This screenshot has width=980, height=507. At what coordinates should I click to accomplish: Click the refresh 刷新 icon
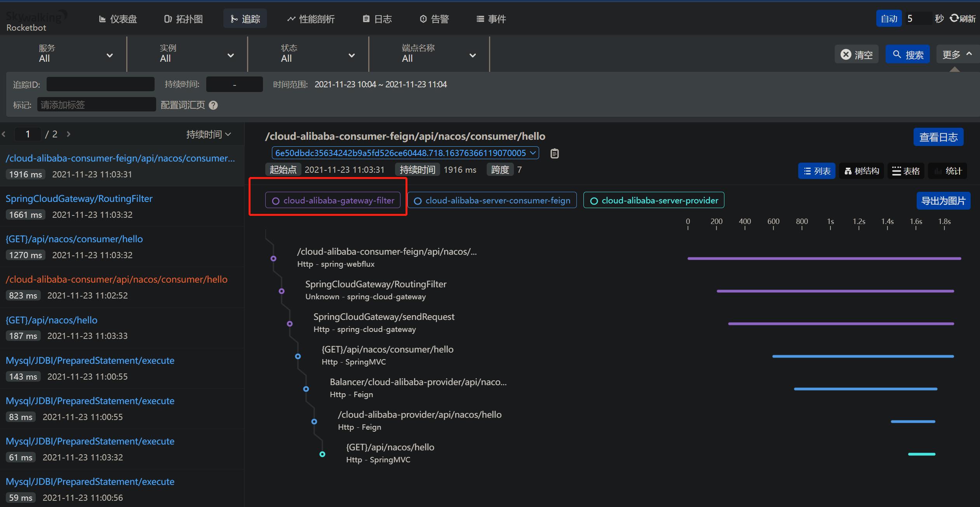pyautogui.click(x=954, y=18)
